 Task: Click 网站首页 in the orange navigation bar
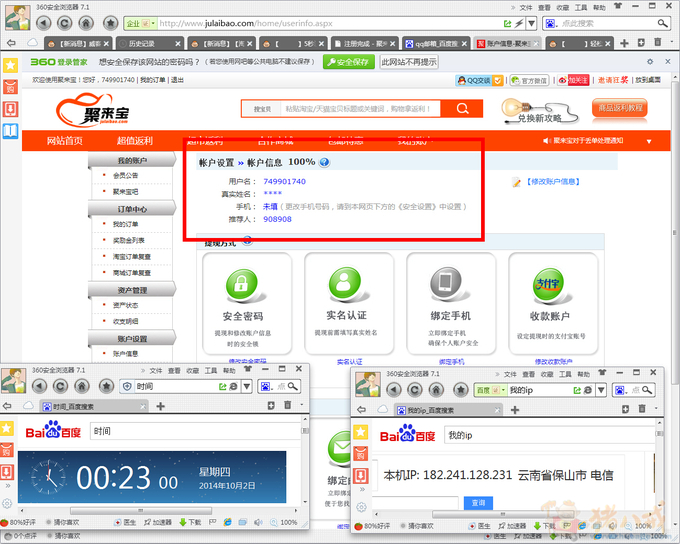[x=65, y=141]
